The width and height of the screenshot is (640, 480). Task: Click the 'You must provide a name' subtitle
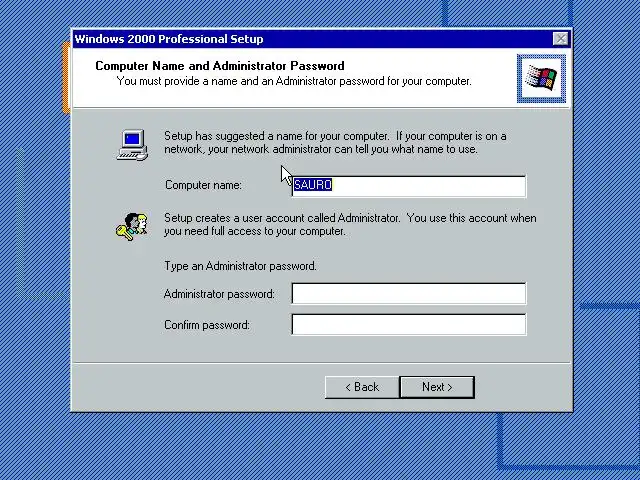click(x=294, y=81)
